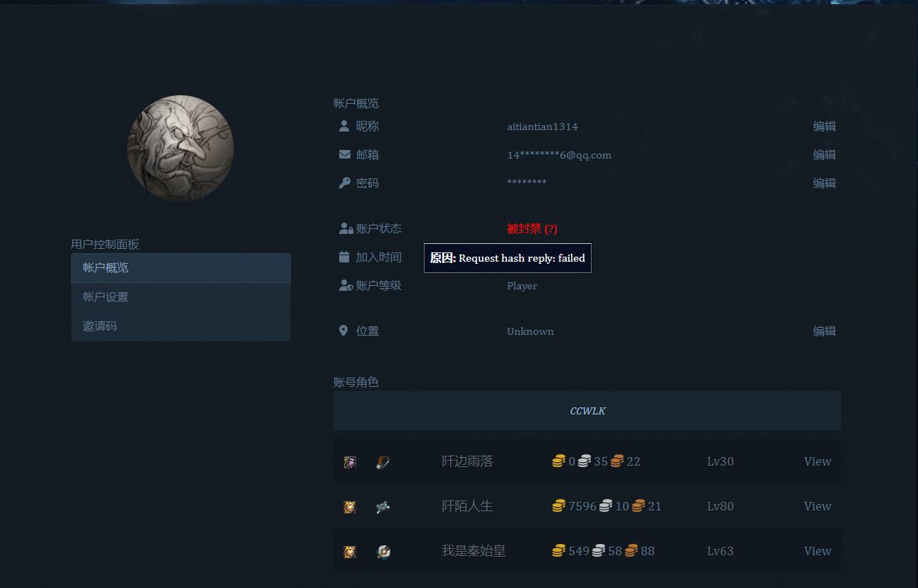Screen dimensions: 918x588
Task: Click 编辑 next to the email address
Action: [824, 154]
